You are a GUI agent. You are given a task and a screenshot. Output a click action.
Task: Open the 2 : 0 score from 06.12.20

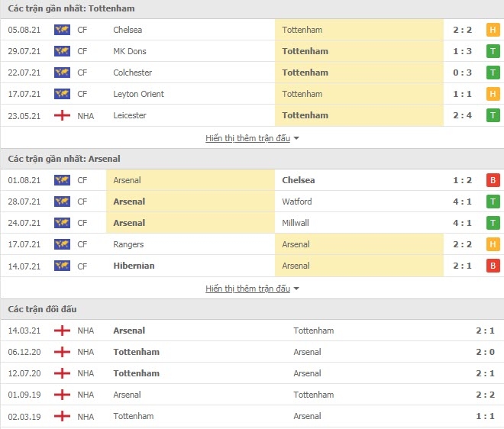[x=485, y=352]
